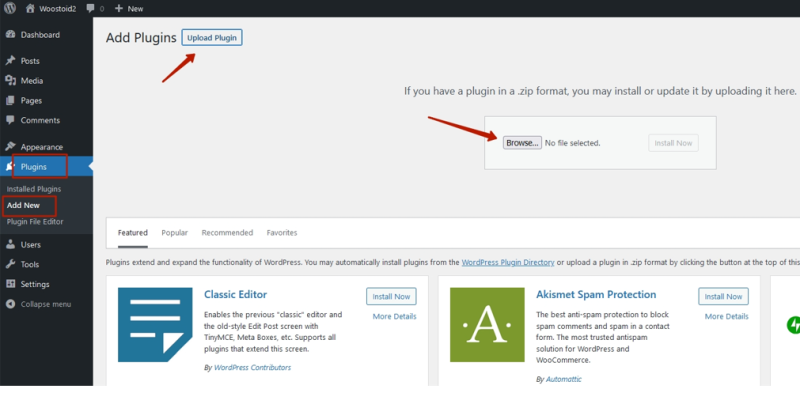This screenshot has width=800, height=408.
Task: Open Posts via the pushpin icon
Action: pyautogui.click(x=10, y=61)
